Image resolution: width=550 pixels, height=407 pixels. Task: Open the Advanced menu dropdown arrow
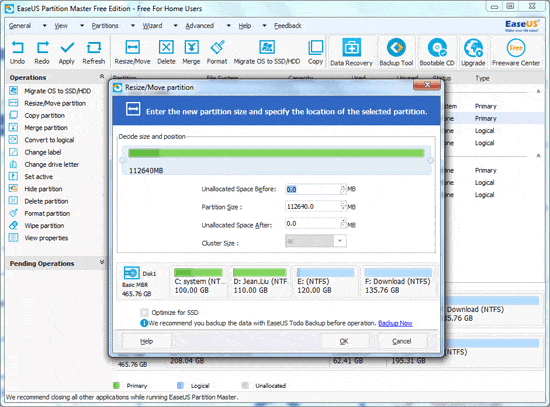229,26
